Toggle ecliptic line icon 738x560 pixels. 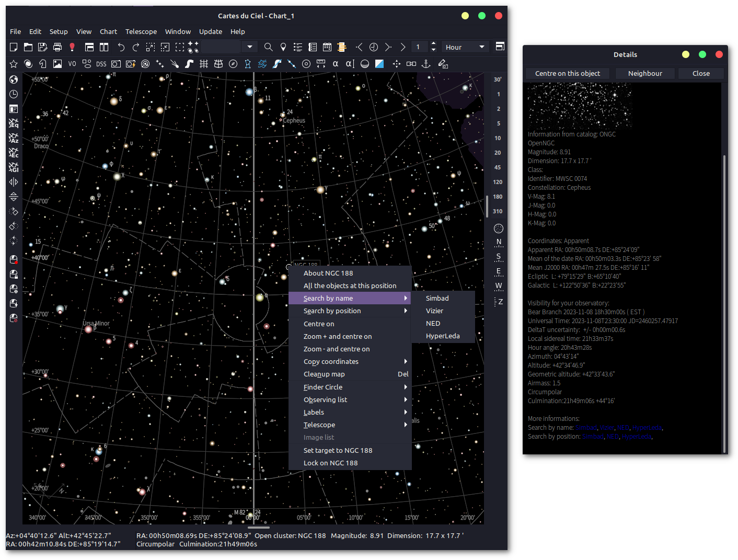(292, 64)
